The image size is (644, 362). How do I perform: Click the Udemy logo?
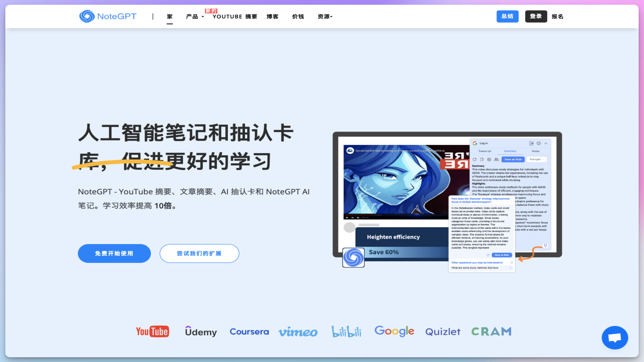201,331
